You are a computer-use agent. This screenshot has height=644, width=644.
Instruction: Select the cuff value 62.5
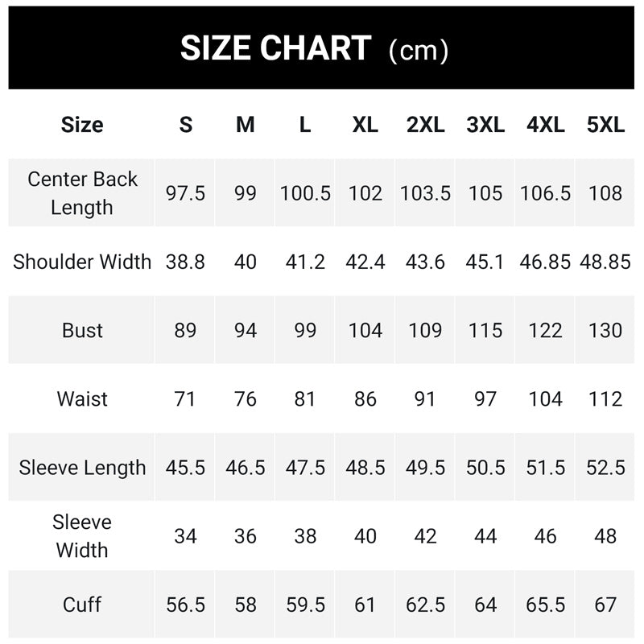tap(426, 605)
